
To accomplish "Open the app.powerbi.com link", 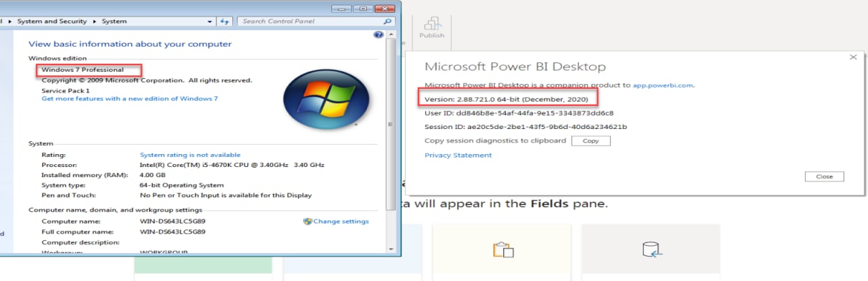I will [663, 86].
